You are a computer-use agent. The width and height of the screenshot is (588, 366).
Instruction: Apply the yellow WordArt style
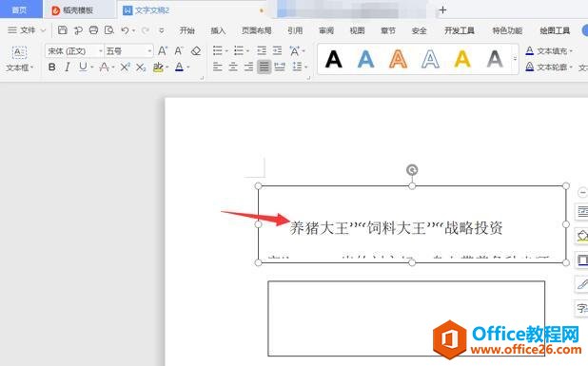coord(462,59)
